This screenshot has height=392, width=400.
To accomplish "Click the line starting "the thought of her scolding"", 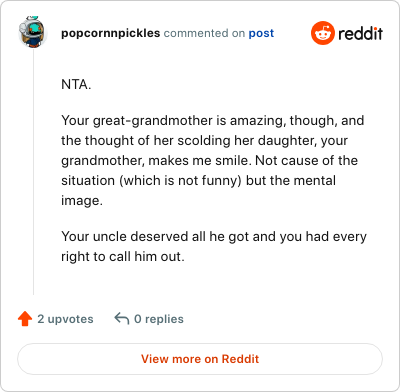I will [x=204, y=141].
